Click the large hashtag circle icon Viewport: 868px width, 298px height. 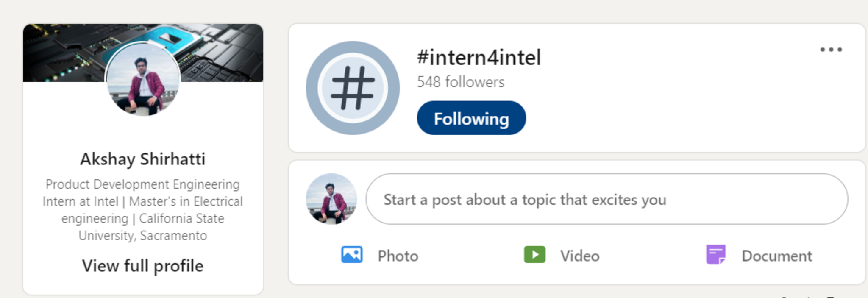pos(353,88)
